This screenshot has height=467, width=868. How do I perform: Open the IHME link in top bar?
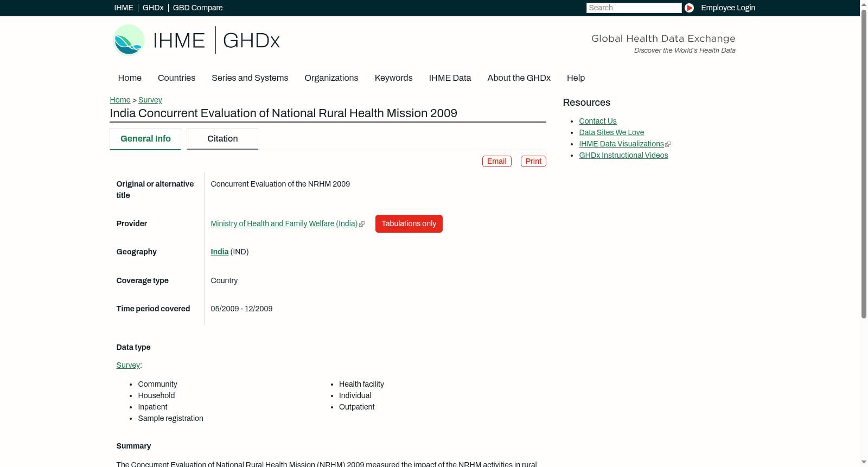124,8
